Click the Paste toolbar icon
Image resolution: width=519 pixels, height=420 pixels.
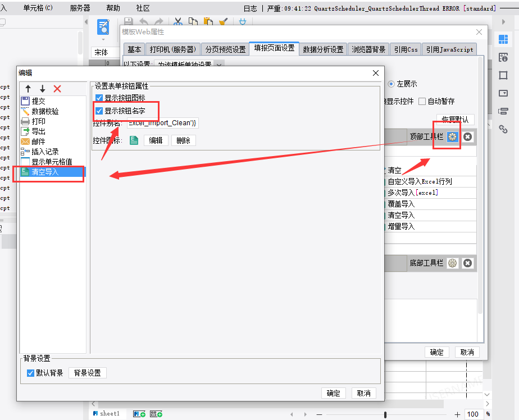point(208,22)
